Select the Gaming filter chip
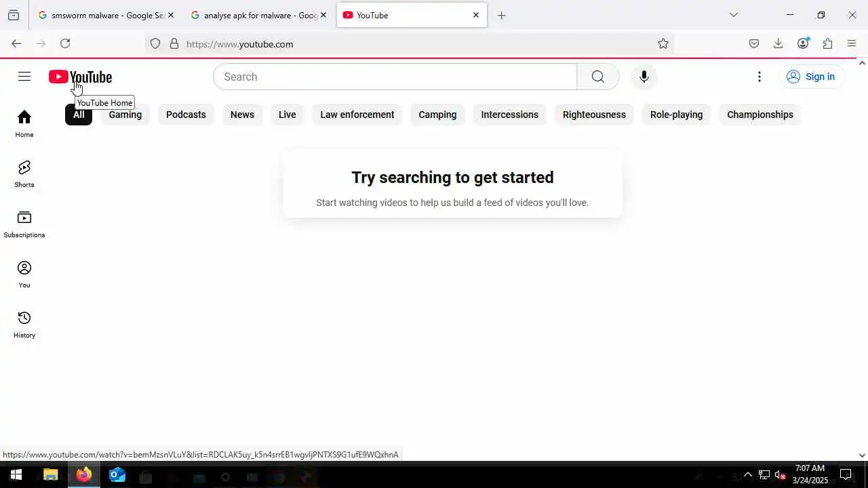The image size is (868, 488). tap(125, 115)
